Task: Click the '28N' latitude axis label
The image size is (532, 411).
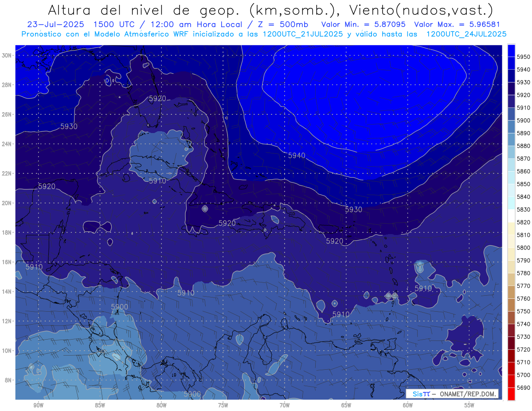Action: pyautogui.click(x=7, y=85)
